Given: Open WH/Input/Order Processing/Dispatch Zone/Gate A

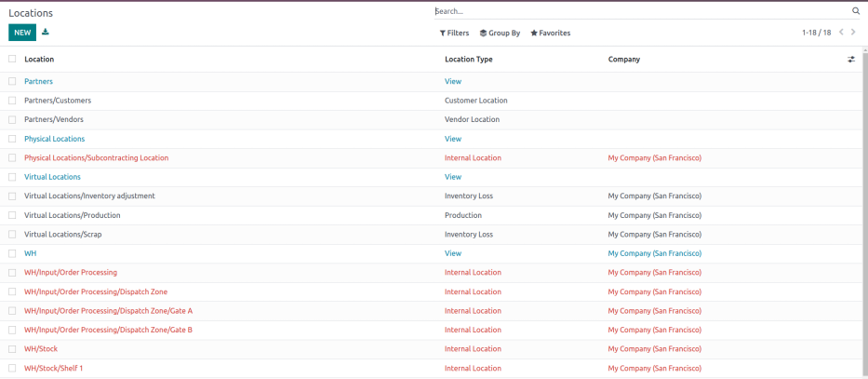Looking at the screenshot, I should click(108, 311).
